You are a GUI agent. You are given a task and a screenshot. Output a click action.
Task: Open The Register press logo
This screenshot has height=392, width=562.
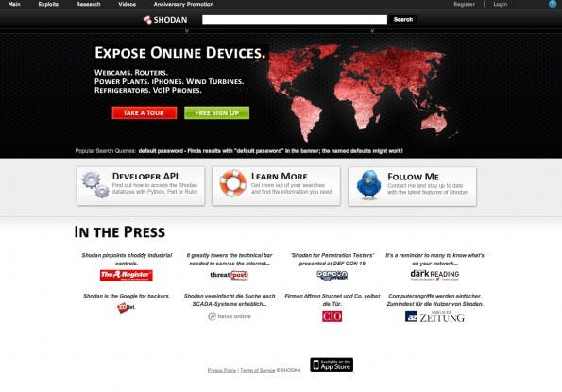click(x=127, y=275)
